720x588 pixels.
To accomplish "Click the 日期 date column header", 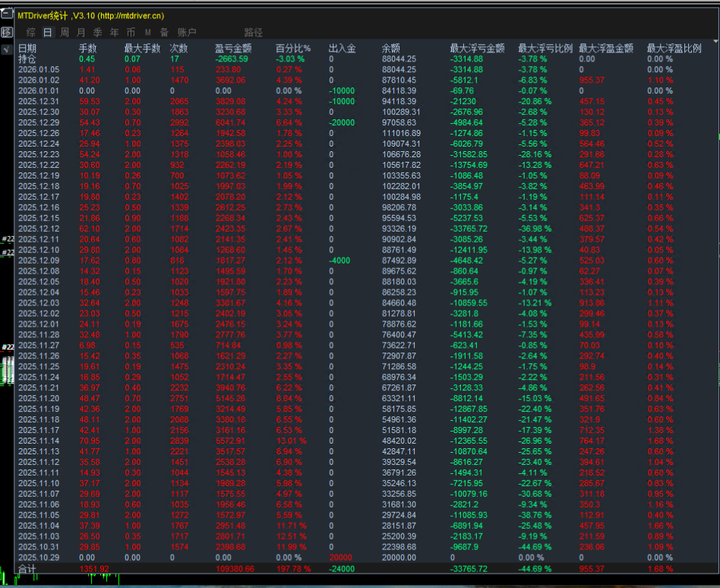I will (27, 49).
